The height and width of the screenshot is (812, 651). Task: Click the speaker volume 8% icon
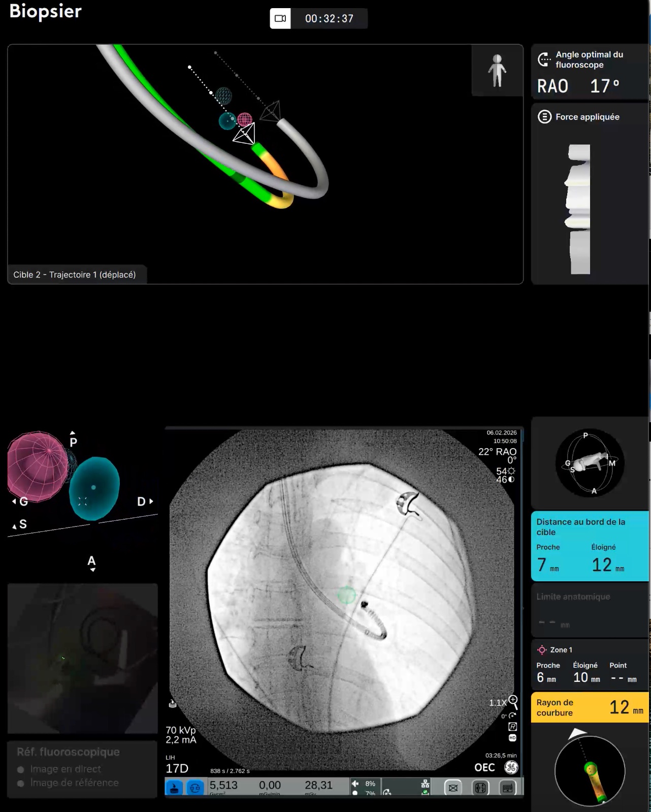(355, 784)
